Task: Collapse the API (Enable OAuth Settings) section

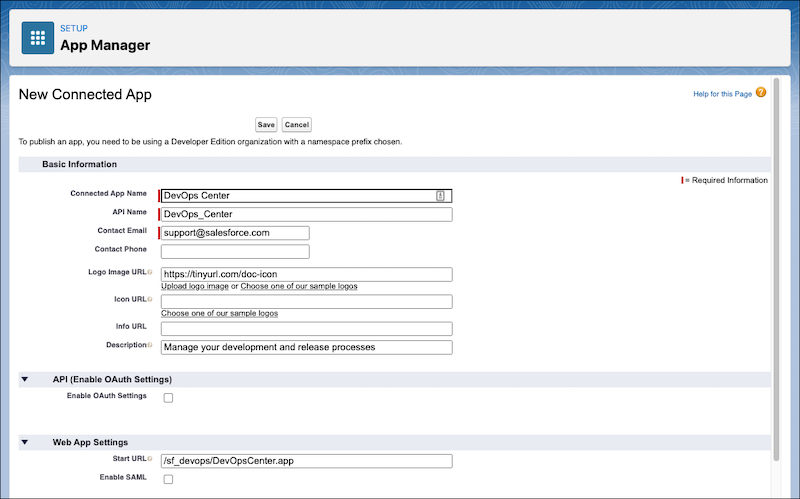Action: click(x=23, y=380)
